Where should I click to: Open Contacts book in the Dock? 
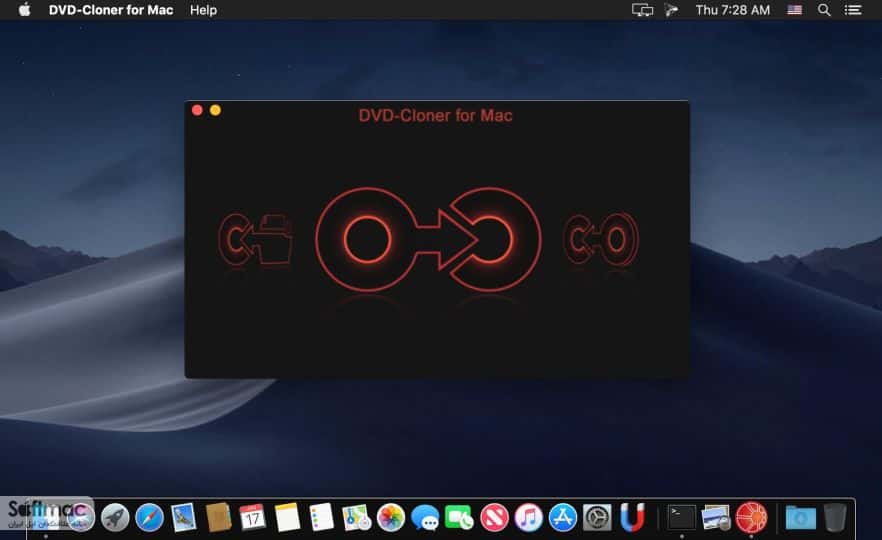pyautogui.click(x=218, y=517)
